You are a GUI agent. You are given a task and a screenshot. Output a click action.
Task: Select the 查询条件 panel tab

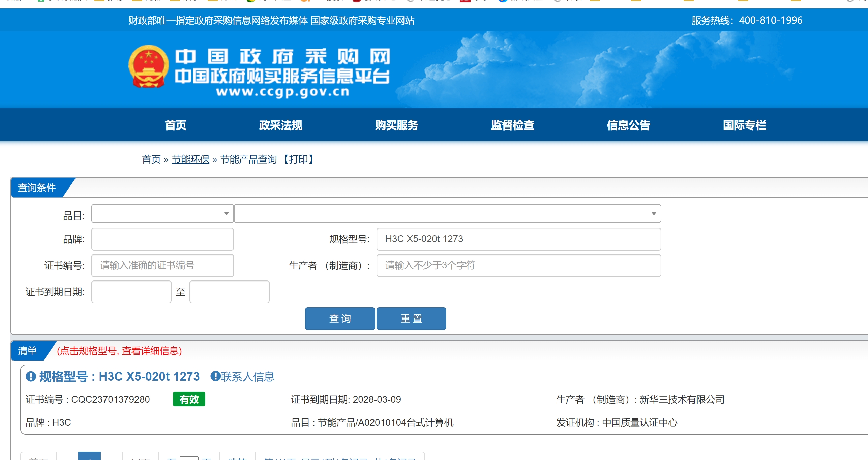pos(37,188)
